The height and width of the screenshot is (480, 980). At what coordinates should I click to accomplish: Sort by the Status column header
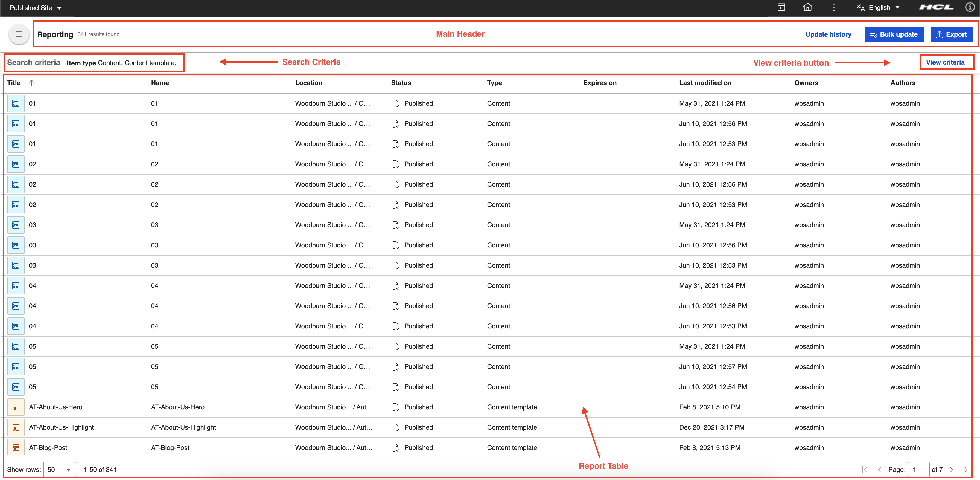(x=401, y=83)
